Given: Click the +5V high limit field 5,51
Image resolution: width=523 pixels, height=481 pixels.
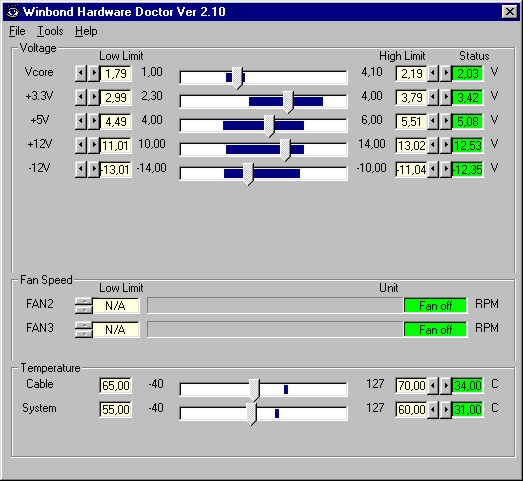Looking at the screenshot, I should (x=411, y=121).
